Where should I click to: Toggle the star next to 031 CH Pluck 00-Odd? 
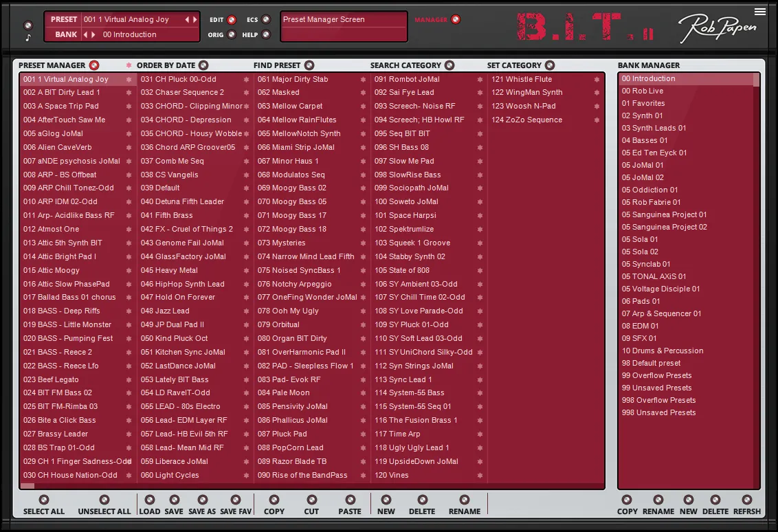point(246,79)
